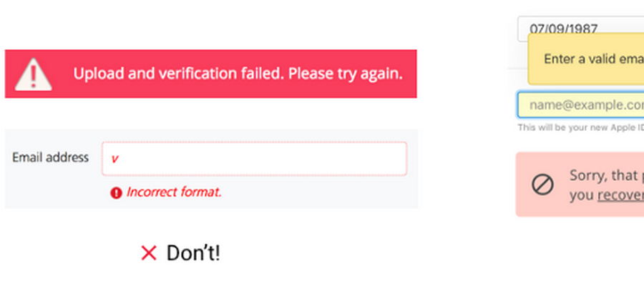Click the prohibited circle icon in pink alert
This screenshot has width=644, height=286.
pos(542,184)
